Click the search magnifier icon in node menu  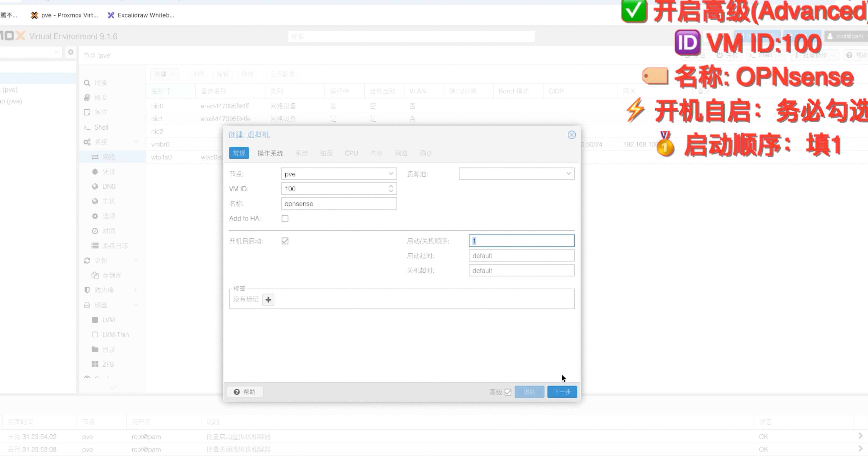click(x=87, y=83)
